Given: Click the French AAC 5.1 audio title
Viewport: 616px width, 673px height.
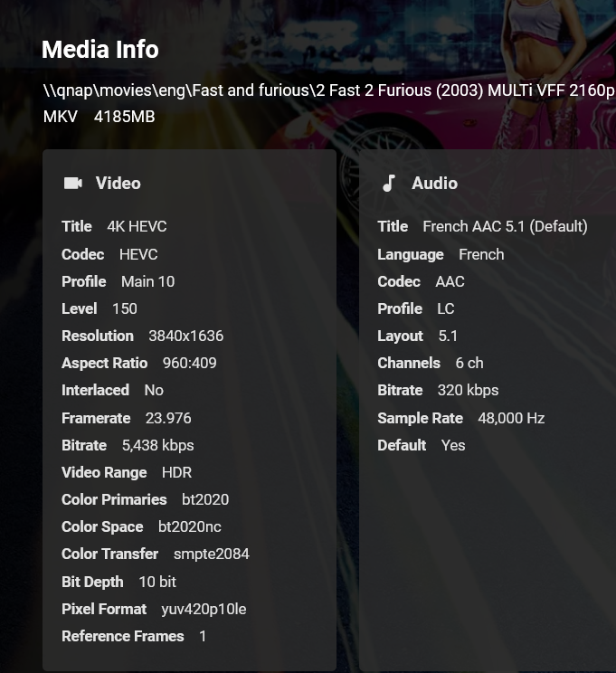Looking at the screenshot, I should pyautogui.click(x=505, y=227).
